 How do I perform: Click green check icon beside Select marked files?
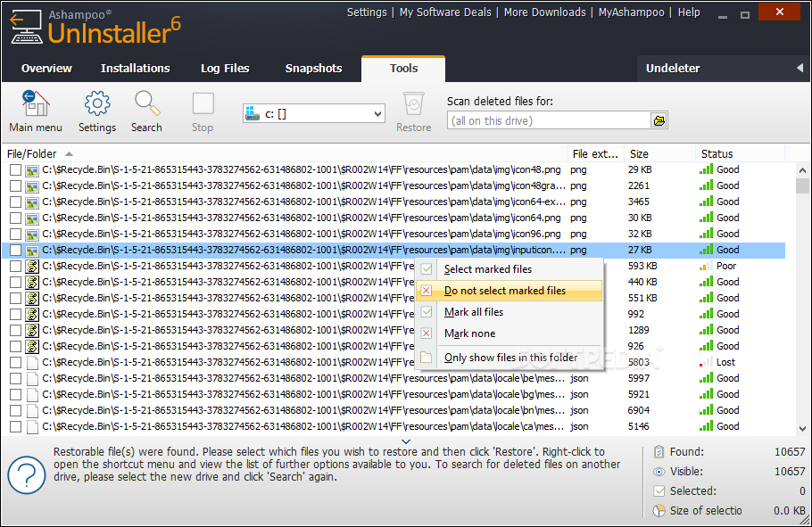click(x=427, y=269)
